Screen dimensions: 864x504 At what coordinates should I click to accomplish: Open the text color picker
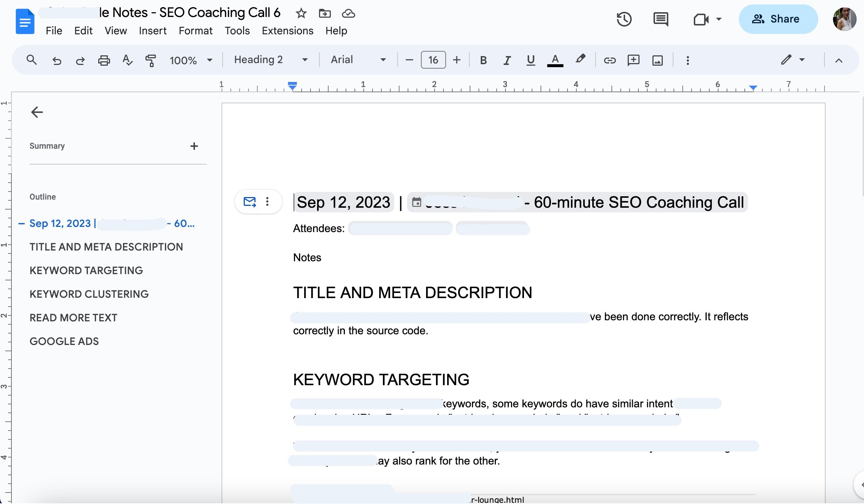555,60
